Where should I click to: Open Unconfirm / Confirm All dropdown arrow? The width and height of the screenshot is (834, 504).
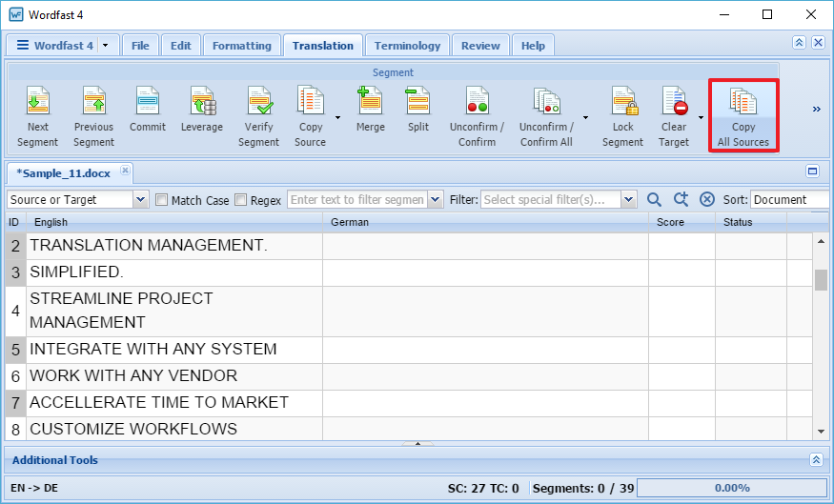coord(585,117)
